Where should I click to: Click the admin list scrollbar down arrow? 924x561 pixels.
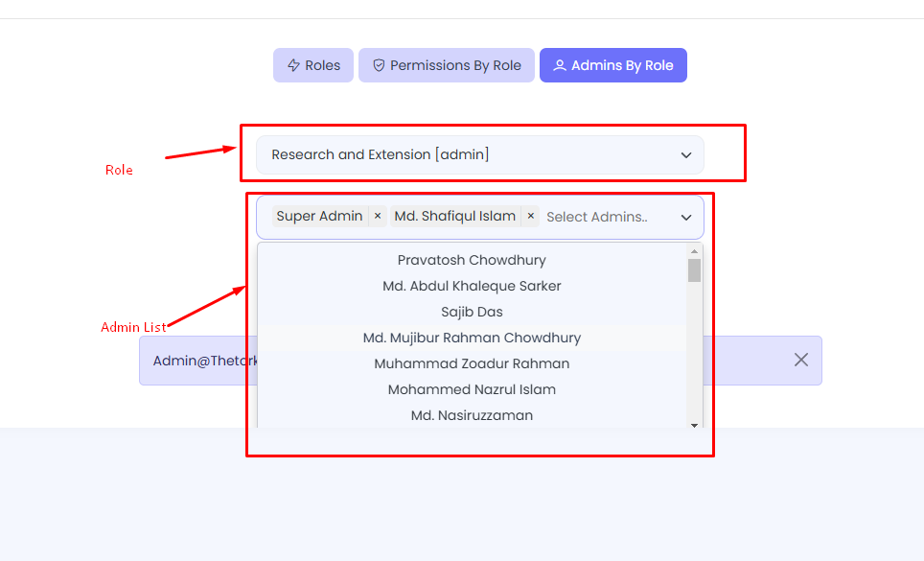695,425
